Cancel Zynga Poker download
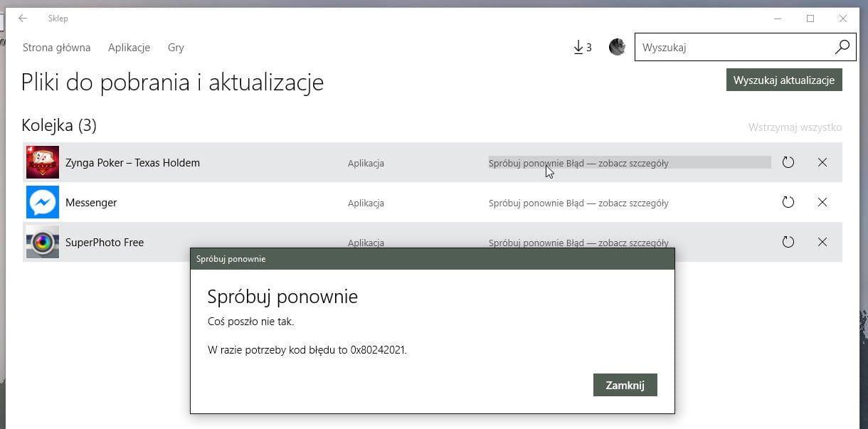 click(822, 162)
